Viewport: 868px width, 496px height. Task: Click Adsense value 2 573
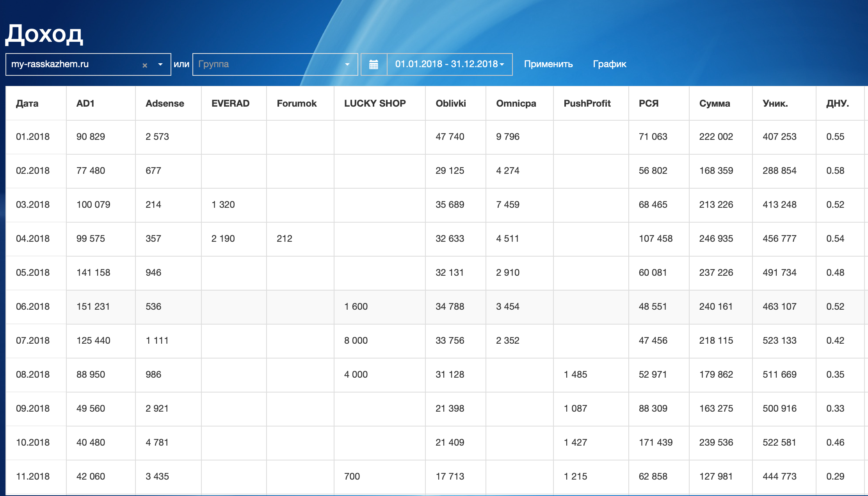[x=157, y=137]
